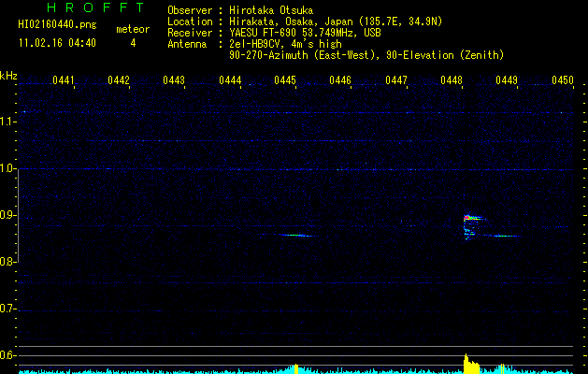Click the 0449 time marker
Image resolution: width=588 pixels, height=374 pixels.
pyautogui.click(x=507, y=80)
